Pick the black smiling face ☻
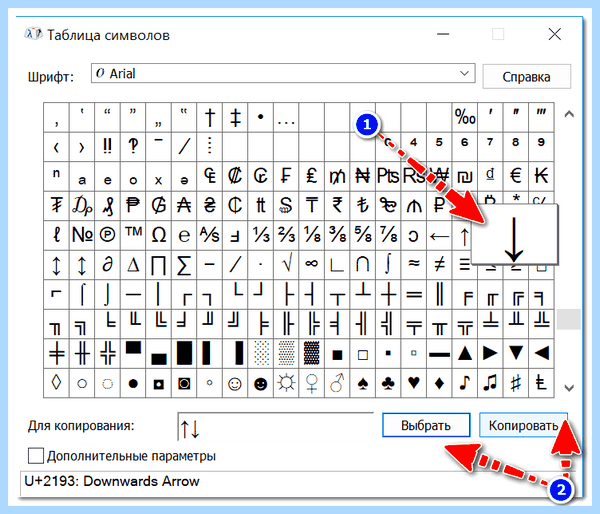The width and height of the screenshot is (600, 514). [x=261, y=383]
